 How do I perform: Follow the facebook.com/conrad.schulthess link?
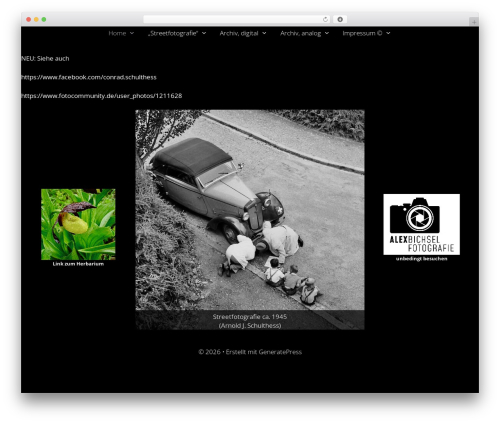(89, 77)
